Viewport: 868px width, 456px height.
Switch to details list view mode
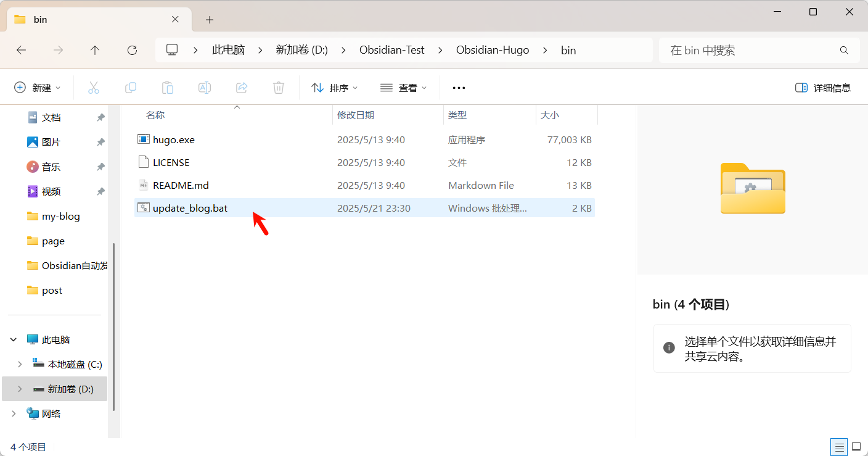(x=838, y=447)
